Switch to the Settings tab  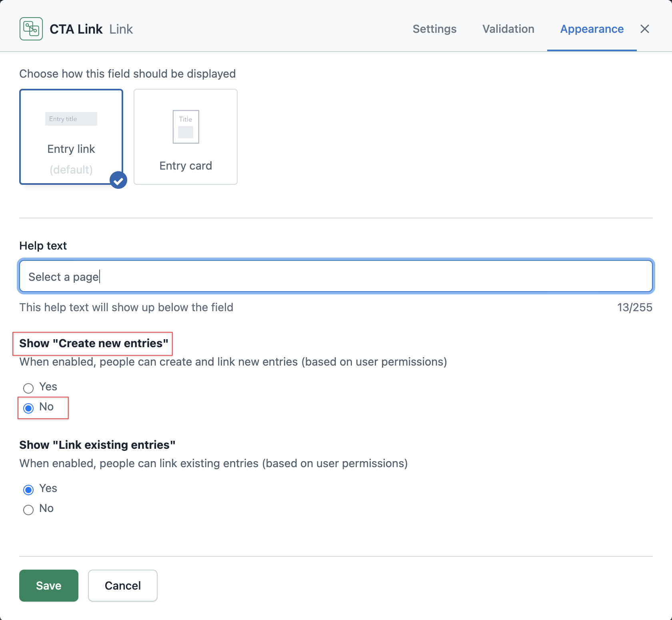pyautogui.click(x=434, y=29)
